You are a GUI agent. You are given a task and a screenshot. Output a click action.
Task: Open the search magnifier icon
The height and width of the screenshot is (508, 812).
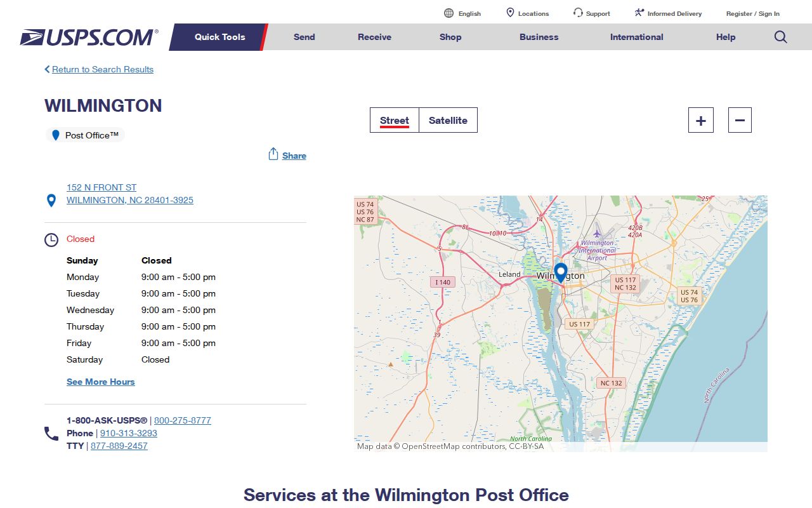click(x=781, y=37)
